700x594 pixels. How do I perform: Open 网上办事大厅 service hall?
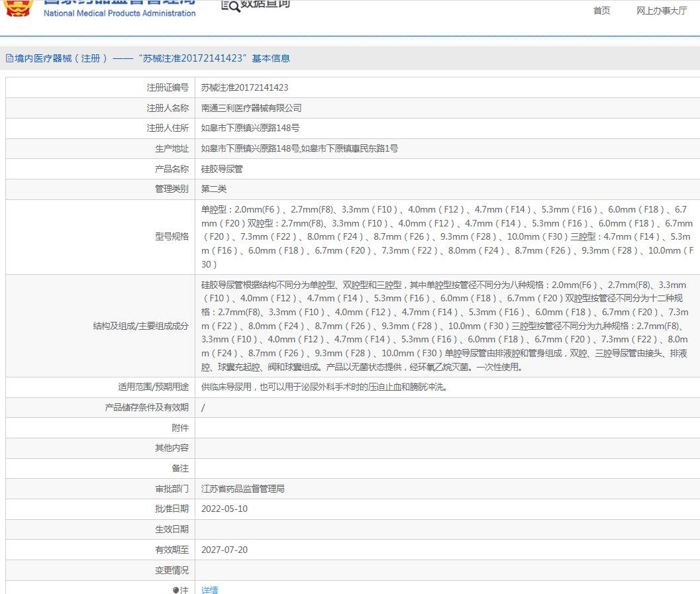click(x=662, y=11)
